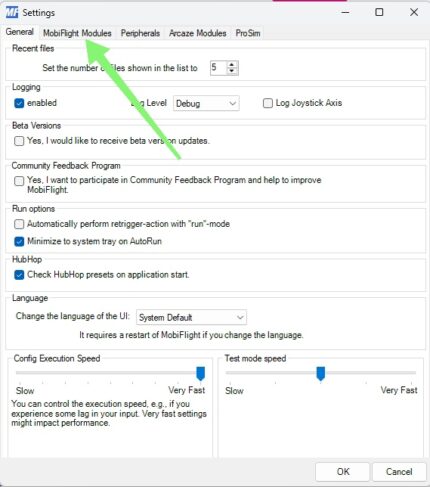Uncheck Minimize to system tray on AutoRun
The width and height of the screenshot is (430, 487).
click(19, 241)
